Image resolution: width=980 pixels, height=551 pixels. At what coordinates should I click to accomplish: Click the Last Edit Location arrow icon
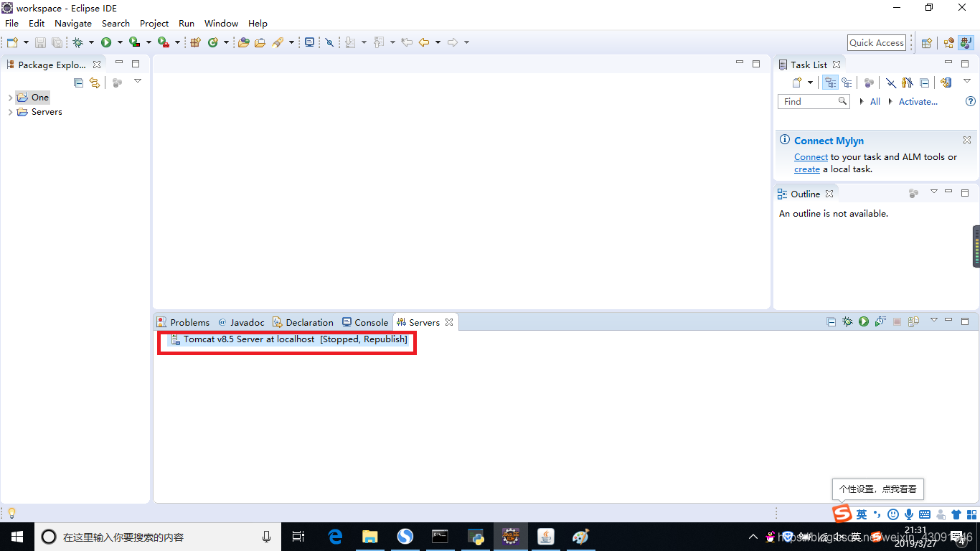[x=407, y=42]
